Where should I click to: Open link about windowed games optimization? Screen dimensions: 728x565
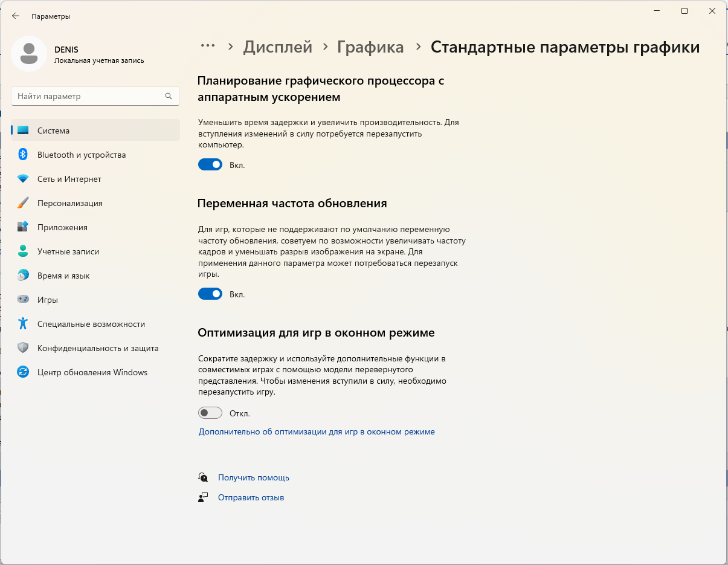[317, 431]
